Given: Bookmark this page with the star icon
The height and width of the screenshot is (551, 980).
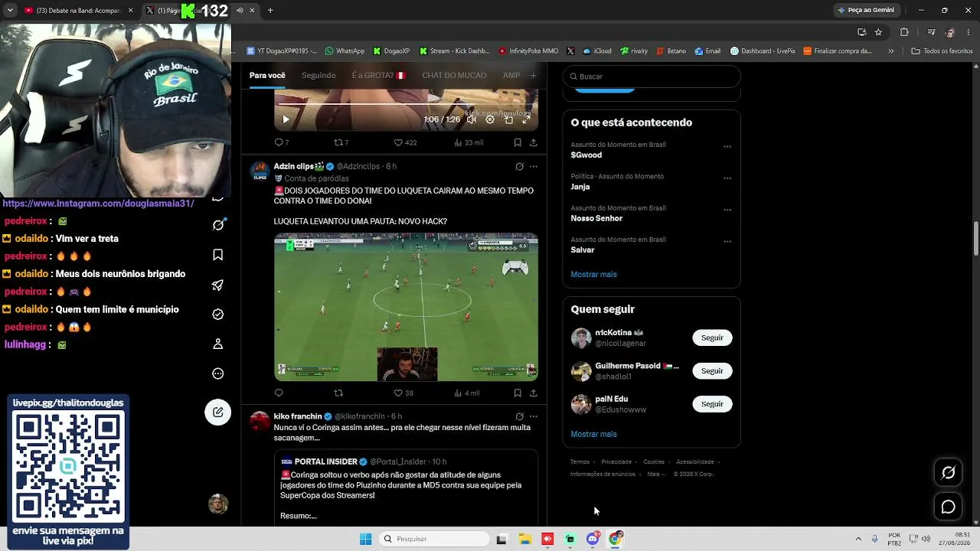Looking at the screenshot, I should (x=878, y=32).
